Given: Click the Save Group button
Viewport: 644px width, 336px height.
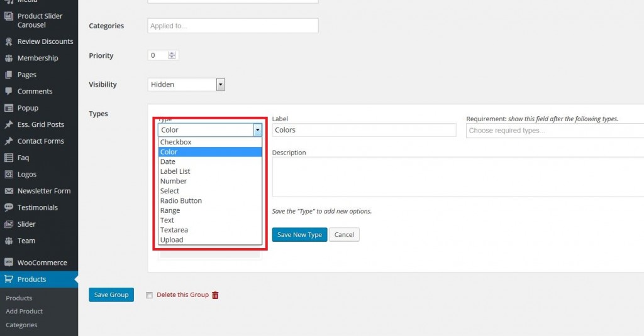Looking at the screenshot, I should (x=111, y=295).
